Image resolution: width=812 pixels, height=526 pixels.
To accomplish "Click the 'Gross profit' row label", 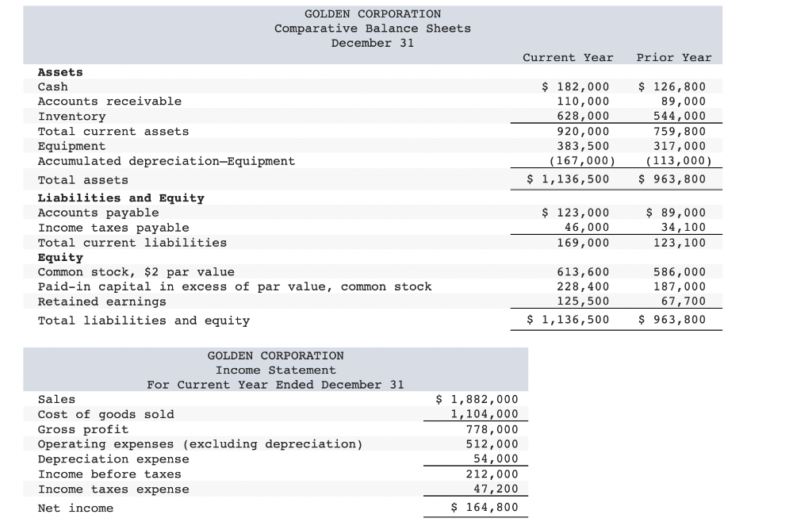I will [x=82, y=429].
